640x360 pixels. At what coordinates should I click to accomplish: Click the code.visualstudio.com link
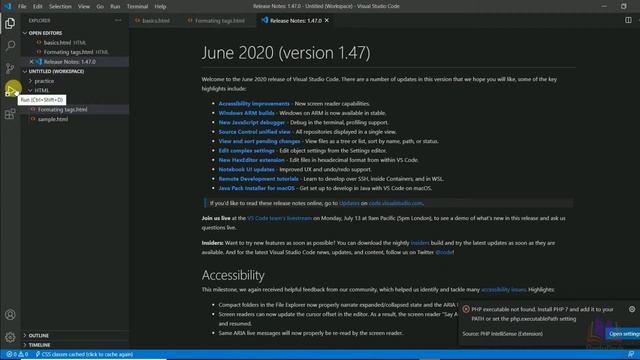pos(396,203)
